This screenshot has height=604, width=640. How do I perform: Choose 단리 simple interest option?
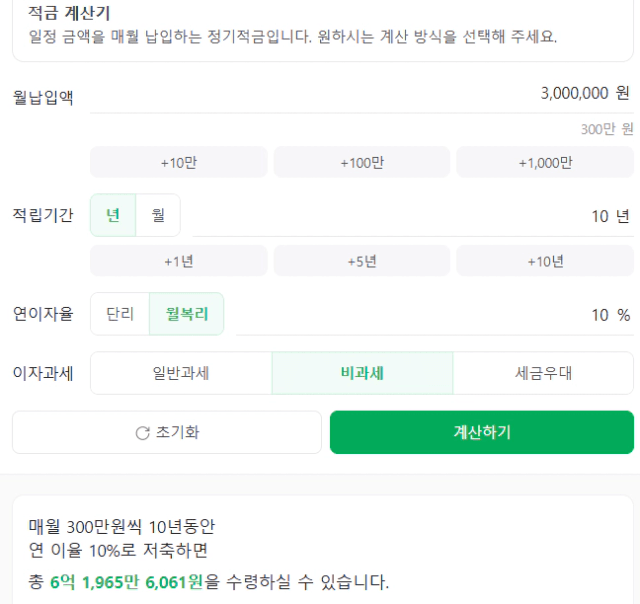(x=120, y=314)
